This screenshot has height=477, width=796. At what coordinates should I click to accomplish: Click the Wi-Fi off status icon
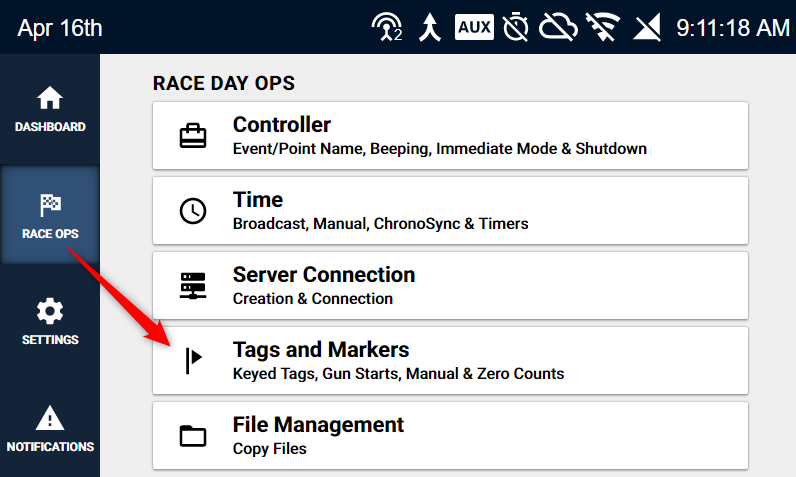pos(603,27)
